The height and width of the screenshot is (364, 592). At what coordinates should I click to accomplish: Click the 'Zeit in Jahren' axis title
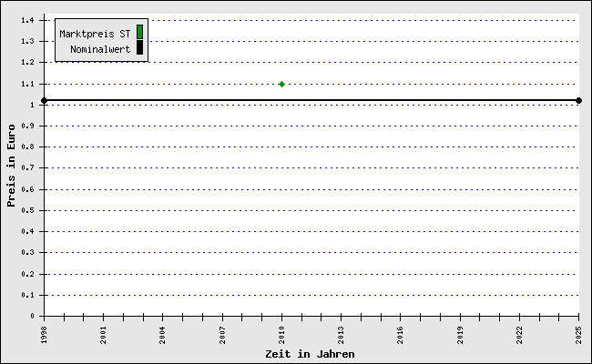310,354
